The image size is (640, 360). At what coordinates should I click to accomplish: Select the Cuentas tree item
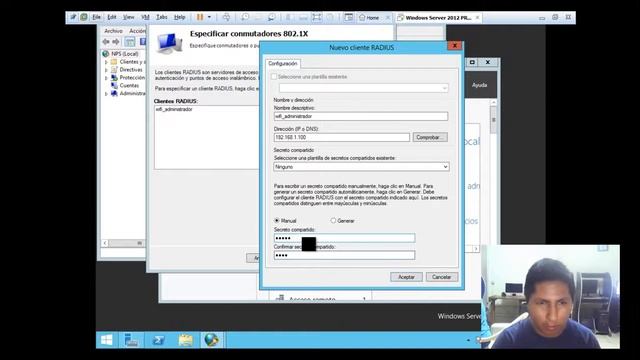click(x=129, y=86)
